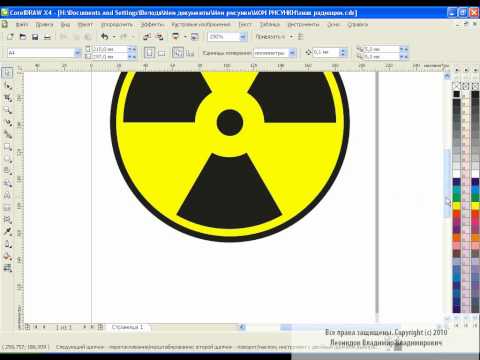Select the Страница 1 page tab
This screenshot has height=360, width=480.
pos(127,327)
